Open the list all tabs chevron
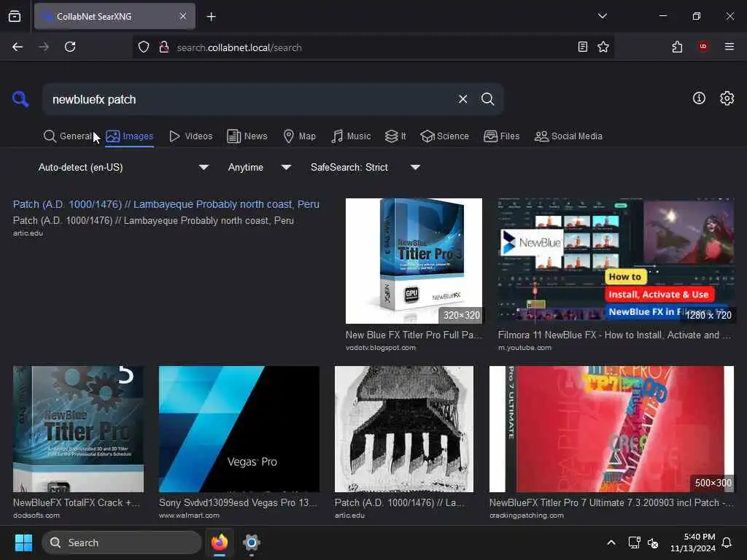 (602, 16)
